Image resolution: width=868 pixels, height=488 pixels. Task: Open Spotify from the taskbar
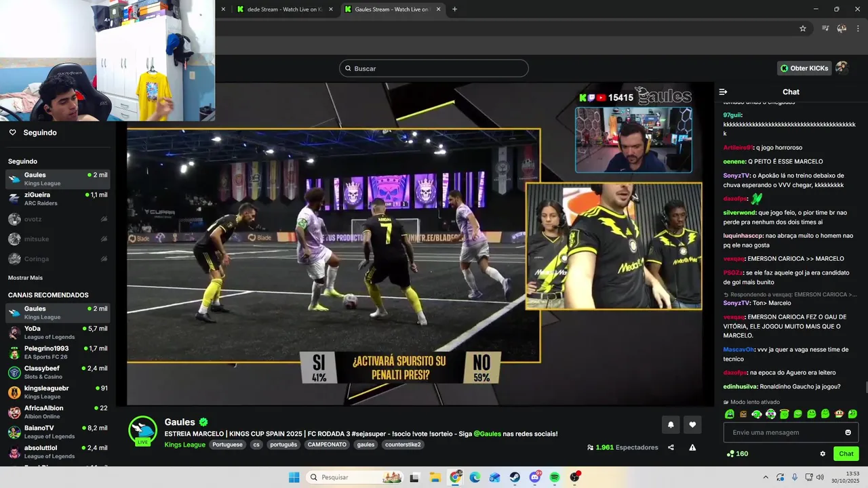555,477
